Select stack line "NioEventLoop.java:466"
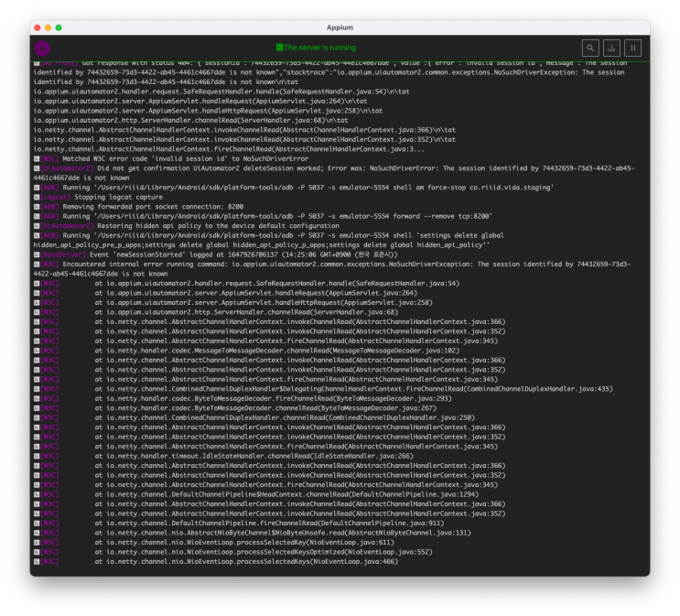This screenshot has width=680, height=616. coord(216,561)
